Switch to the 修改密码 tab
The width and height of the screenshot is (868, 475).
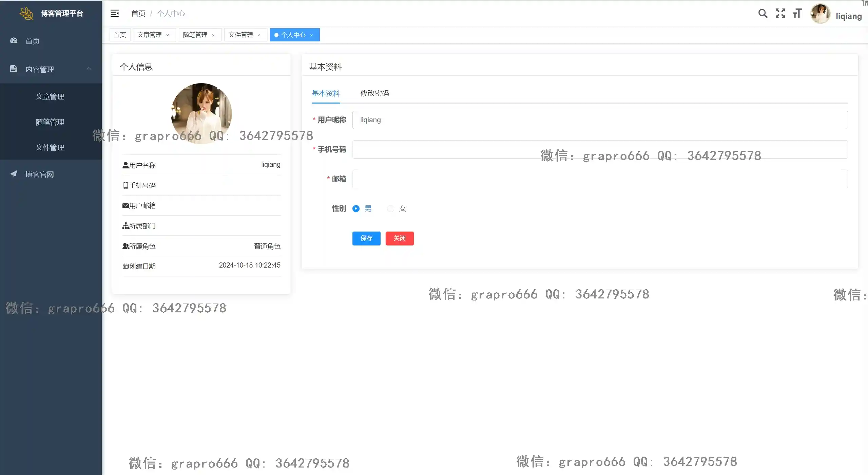pyautogui.click(x=374, y=93)
